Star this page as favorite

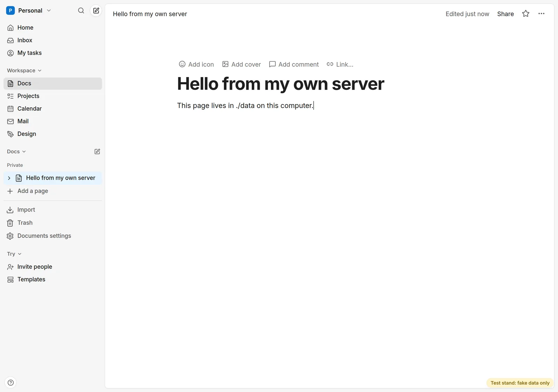[x=526, y=14]
